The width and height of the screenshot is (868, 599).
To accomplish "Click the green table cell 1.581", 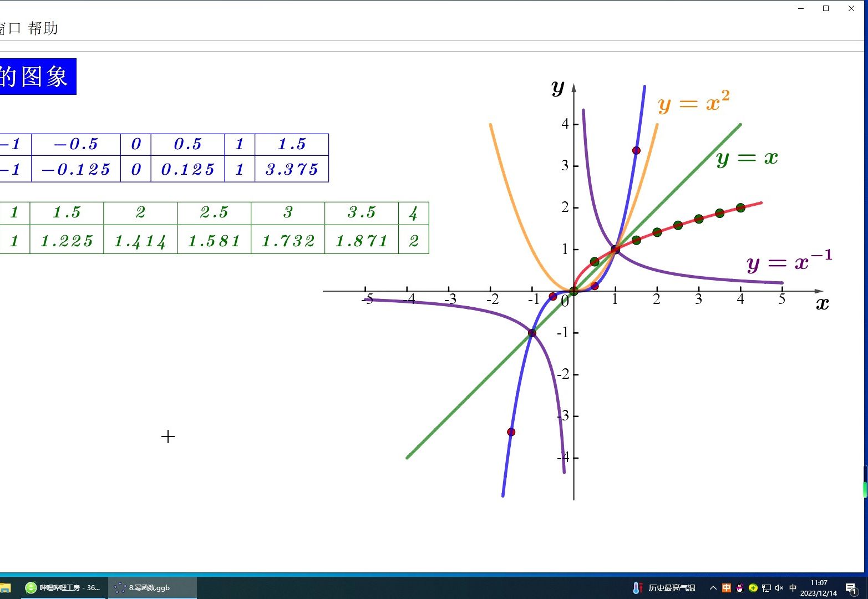I will coord(214,240).
